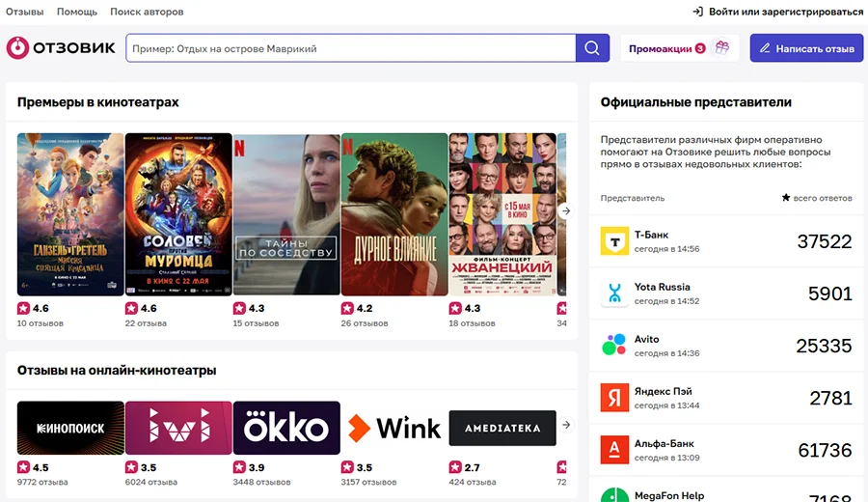This screenshot has height=502, width=868.
Task: Click the pencil icon in Написать отзыв
Action: (x=765, y=48)
